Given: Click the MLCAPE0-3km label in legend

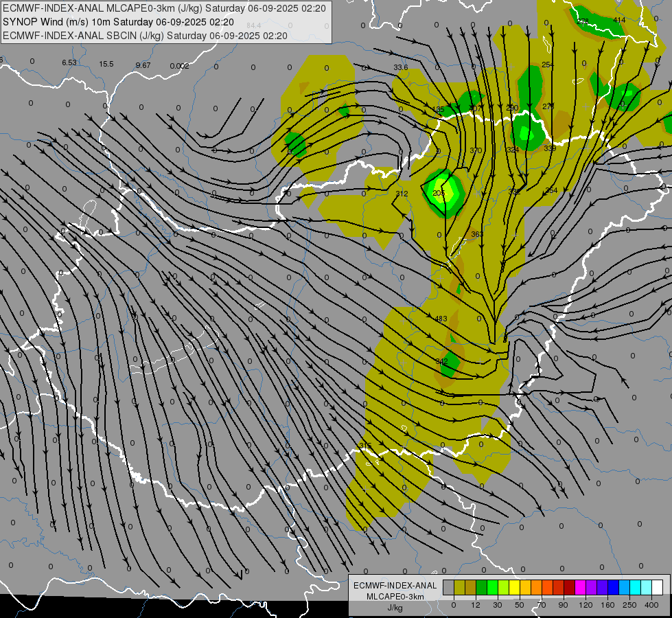Looking at the screenshot, I should click(395, 597).
